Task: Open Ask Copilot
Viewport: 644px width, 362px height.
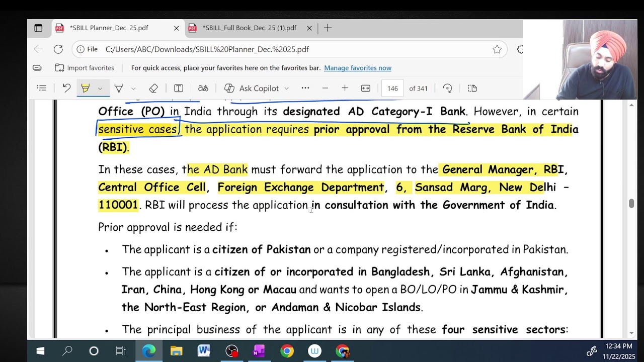Action: tap(257, 88)
